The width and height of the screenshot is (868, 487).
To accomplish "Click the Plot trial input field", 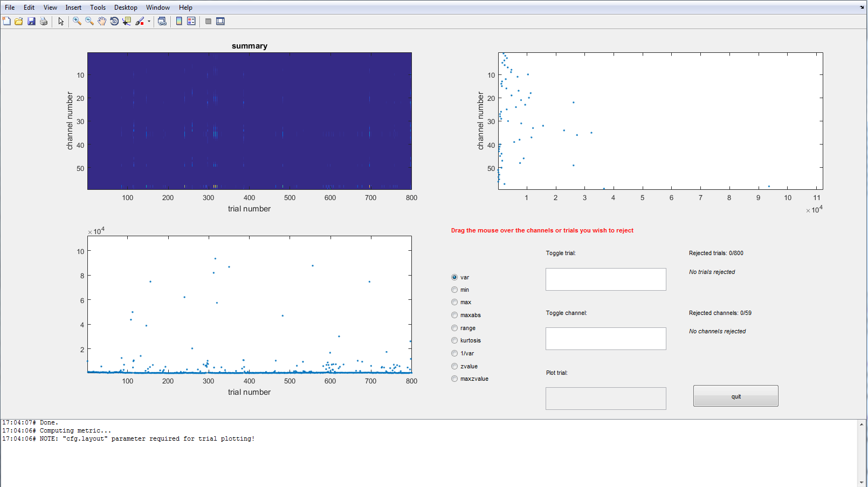I will 605,399.
